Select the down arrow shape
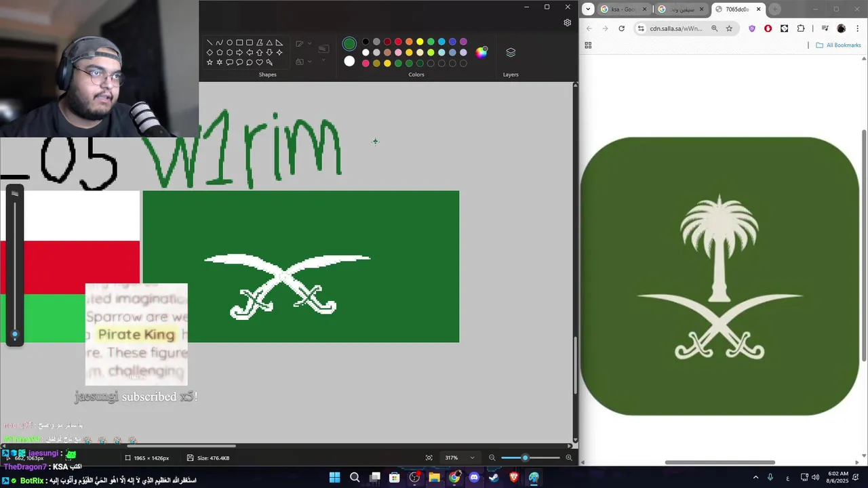868x488 pixels. (x=269, y=52)
